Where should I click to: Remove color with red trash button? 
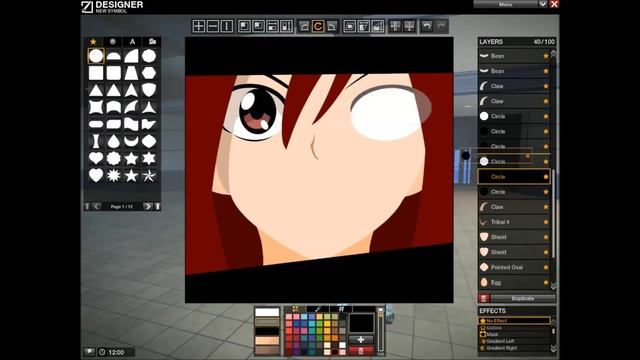click(x=361, y=351)
